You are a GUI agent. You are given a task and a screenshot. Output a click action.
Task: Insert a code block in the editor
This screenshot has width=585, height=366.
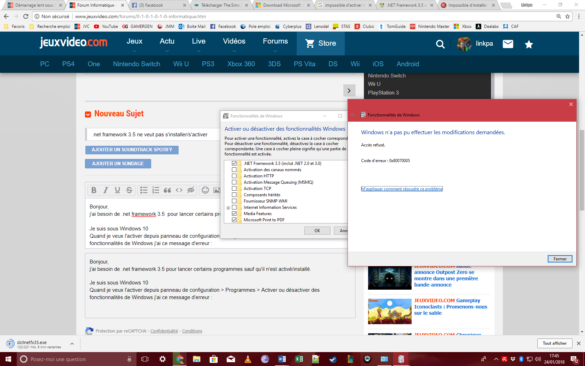(x=179, y=190)
